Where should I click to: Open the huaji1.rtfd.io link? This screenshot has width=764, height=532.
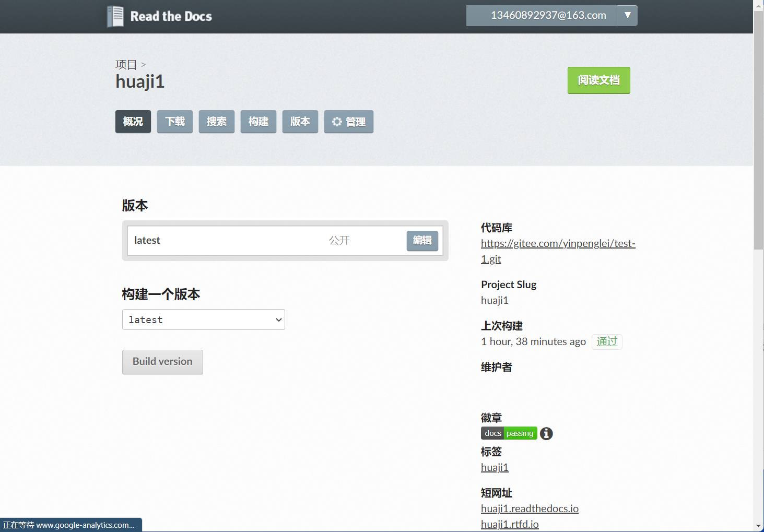(x=510, y=524)
